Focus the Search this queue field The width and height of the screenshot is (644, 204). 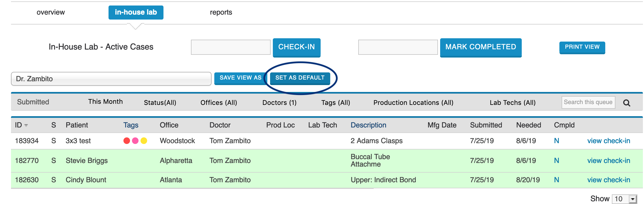coord(588,102)
